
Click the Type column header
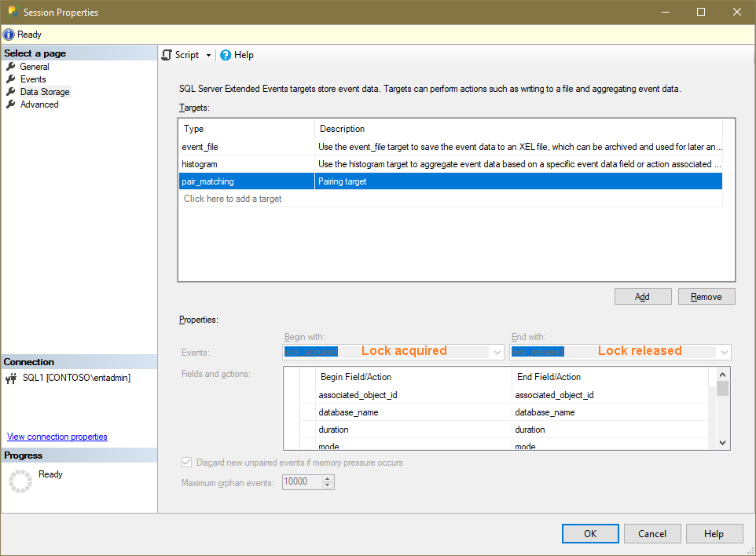tap(247, 129)
